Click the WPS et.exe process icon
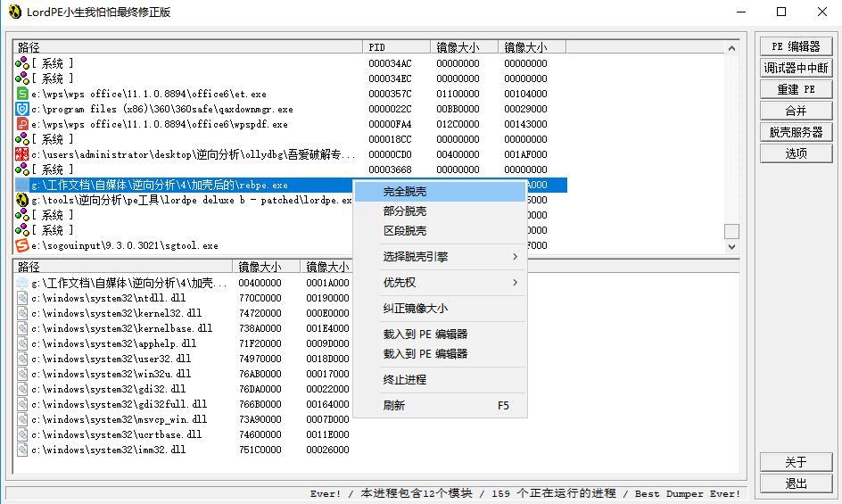 (x=22, y=94)
